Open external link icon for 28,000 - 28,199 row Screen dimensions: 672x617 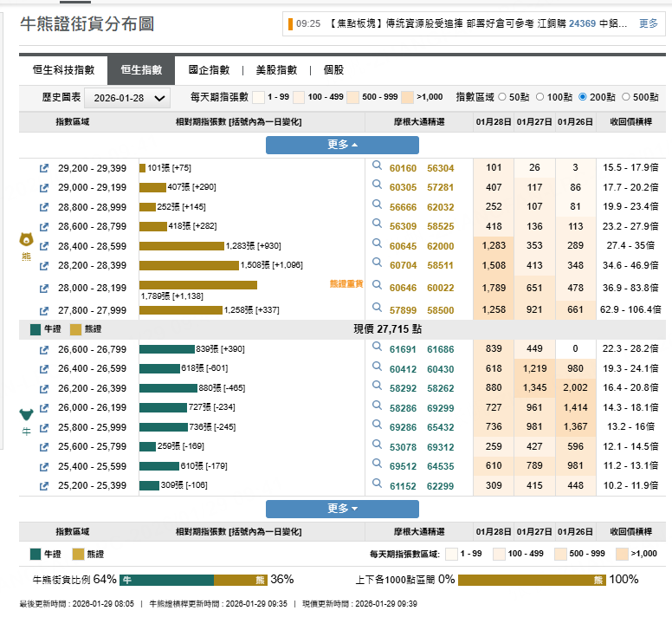click(x=43, y=288)
